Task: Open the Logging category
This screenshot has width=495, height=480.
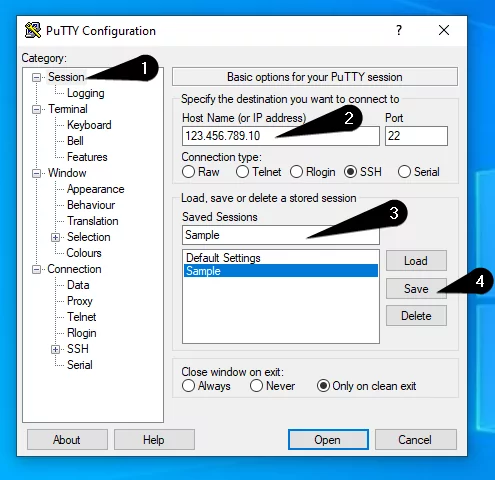Action: click(86, 93)
